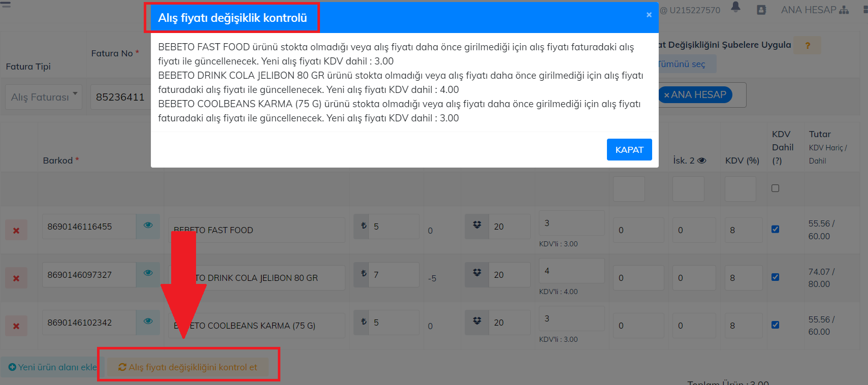Click total text 74.07 / 80.00
Image resolution: width=868 pixels, height=385 pixels.
[821, 278]
